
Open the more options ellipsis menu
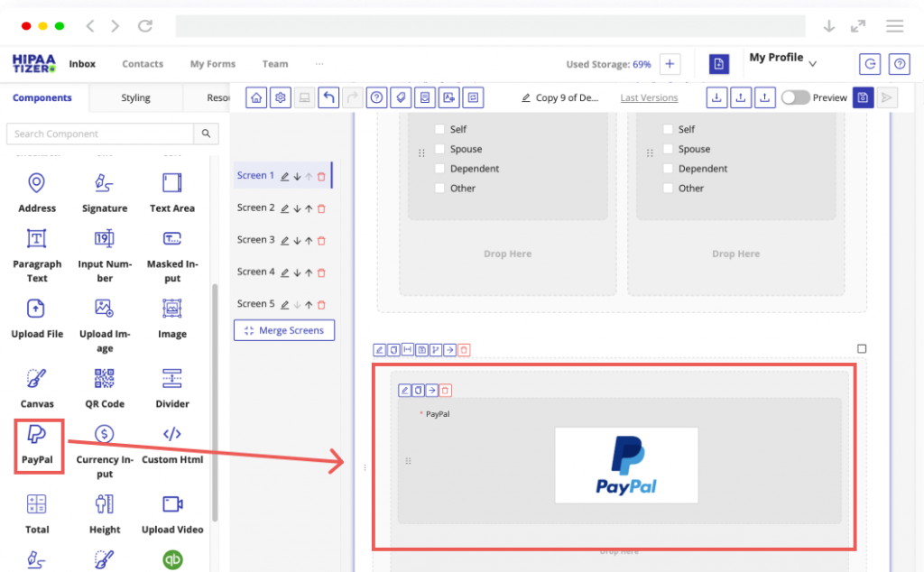click(x=319, y=64)
